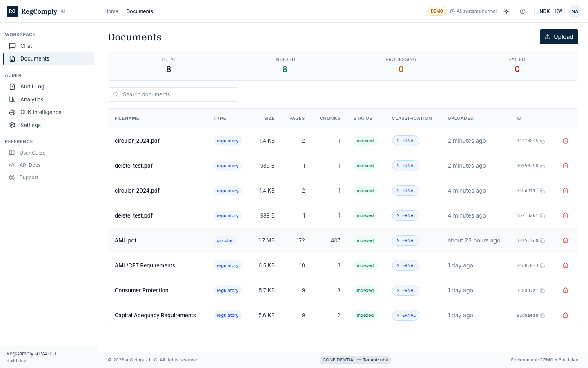Click the TOTAL count stat
Screen dimensions: 588x368
click(x=169, y=65)
